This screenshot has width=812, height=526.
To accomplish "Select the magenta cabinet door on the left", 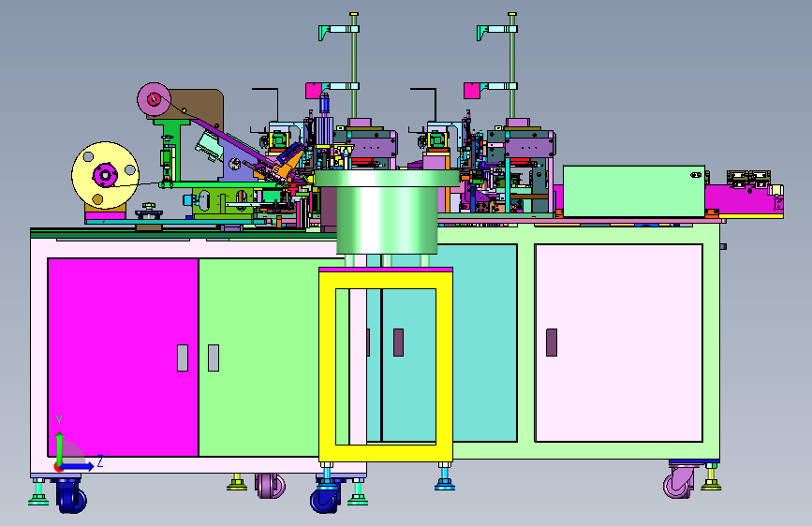I will 124,358.
